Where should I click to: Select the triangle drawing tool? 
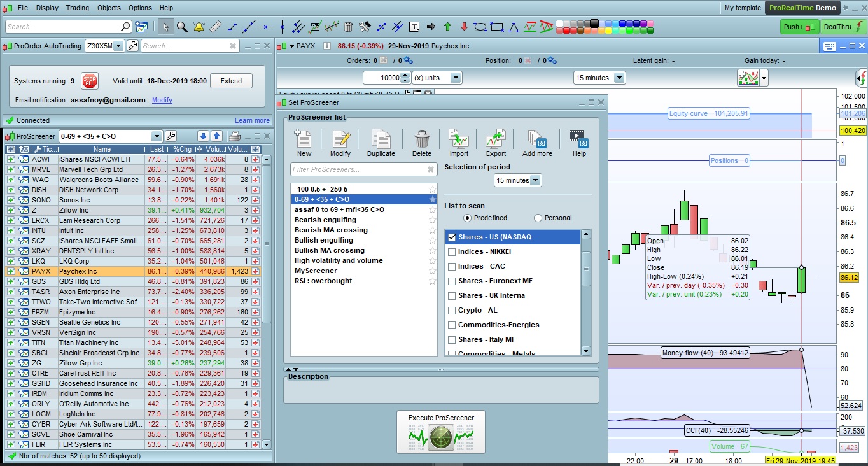[x=514, y=27]
